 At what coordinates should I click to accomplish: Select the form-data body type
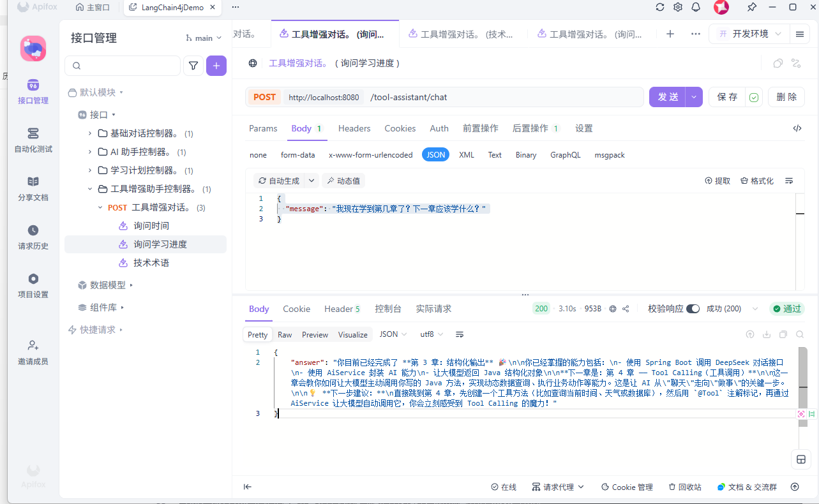pos(298,155)
